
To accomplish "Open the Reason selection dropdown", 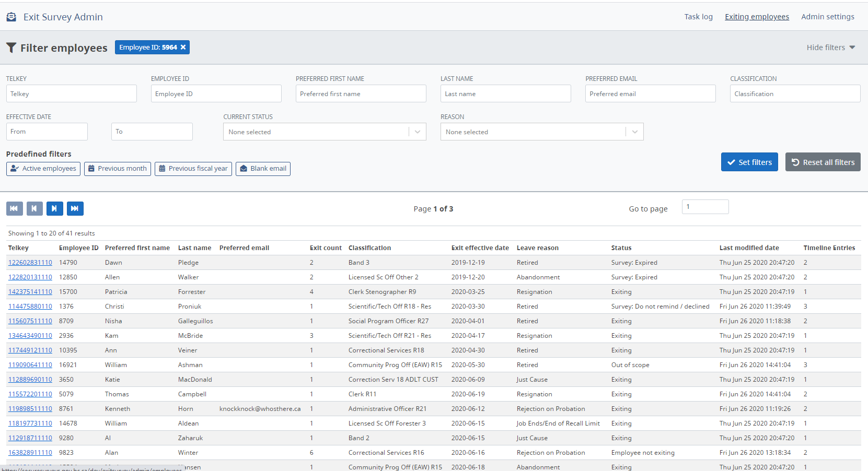I will tap(634, 132).
